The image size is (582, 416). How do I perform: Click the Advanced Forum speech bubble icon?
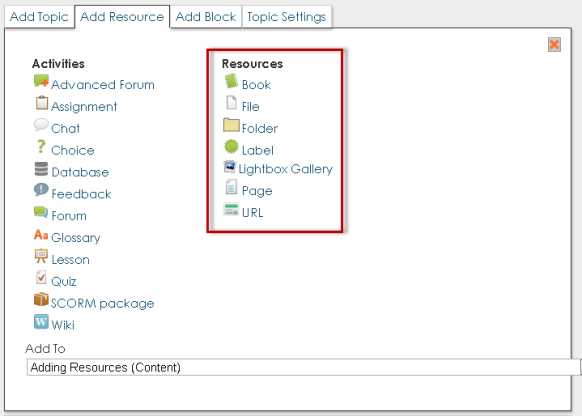pyautogui.click(x=41, y=81)
